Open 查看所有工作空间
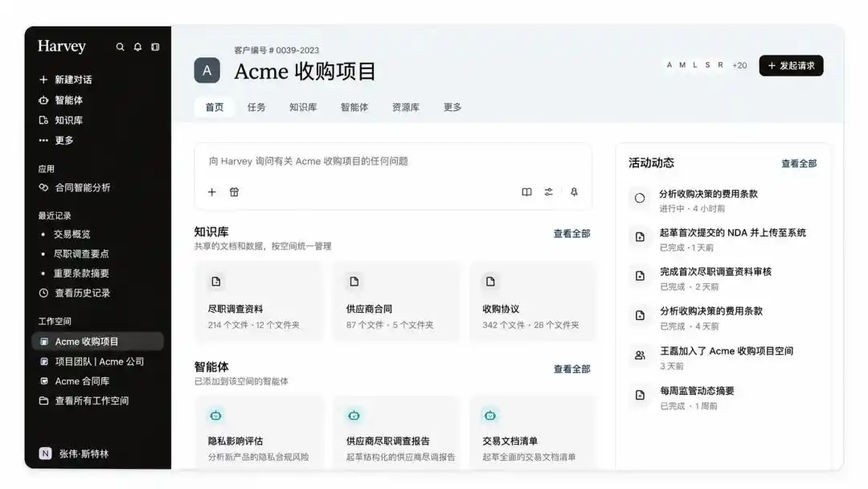 tap(84, 401)
